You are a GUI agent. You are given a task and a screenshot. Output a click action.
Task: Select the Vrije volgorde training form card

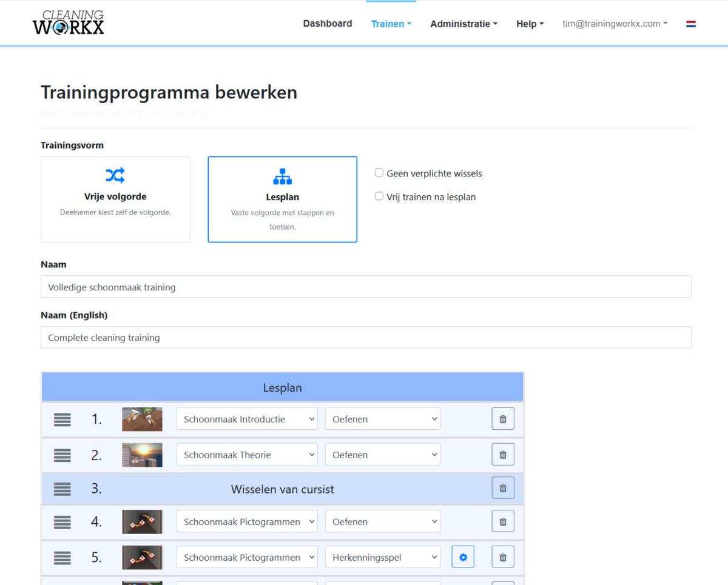click(x=115, y=199)
